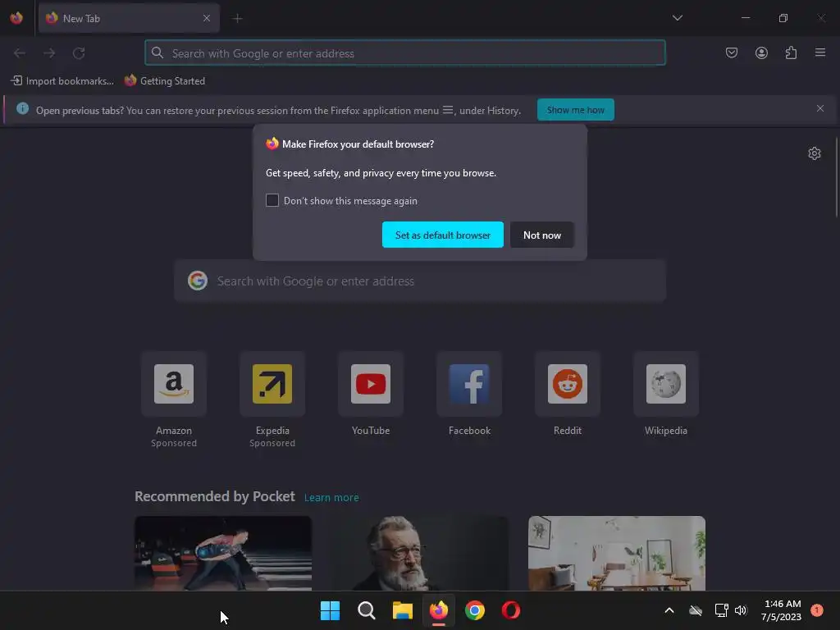Click Firefox taskbar icon
Image resolution: width=840 pixels, height=630 pixels.
point(439,610)
